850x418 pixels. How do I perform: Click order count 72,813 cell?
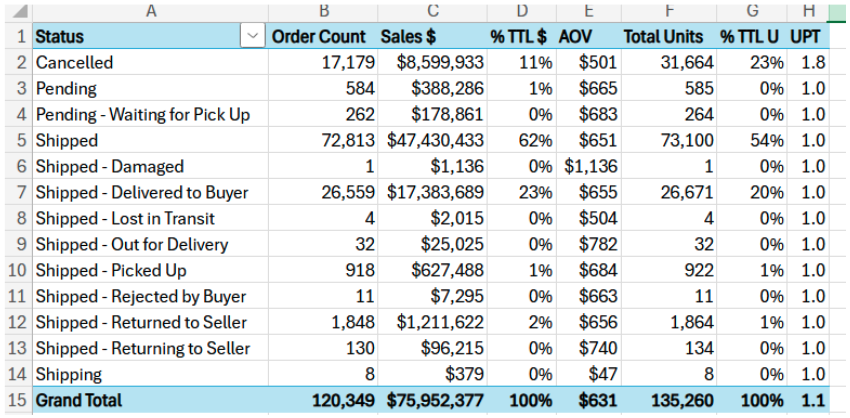click(323, 140)
